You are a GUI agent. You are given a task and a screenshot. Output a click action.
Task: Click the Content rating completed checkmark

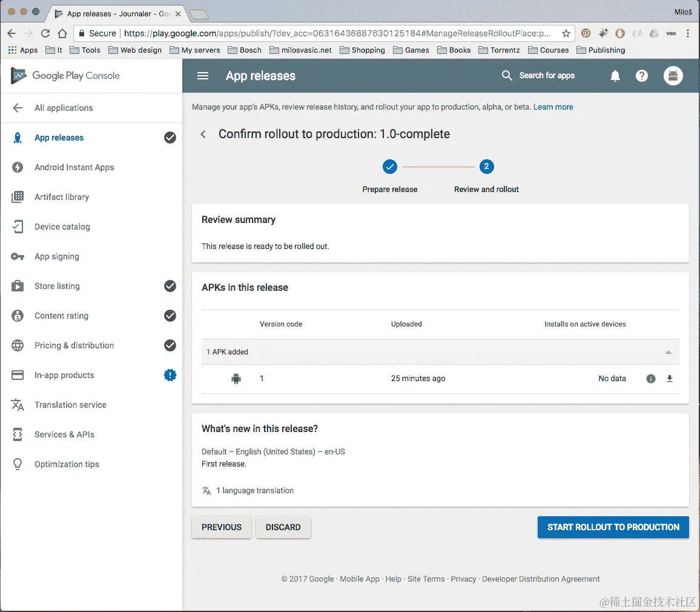pos(170,316)
